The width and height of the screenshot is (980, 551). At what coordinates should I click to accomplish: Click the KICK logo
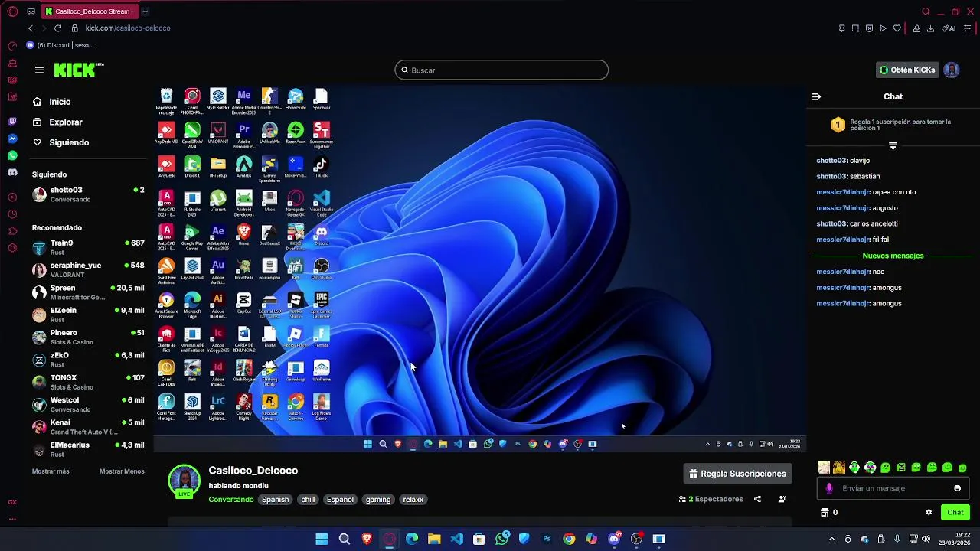coord(79,70)
